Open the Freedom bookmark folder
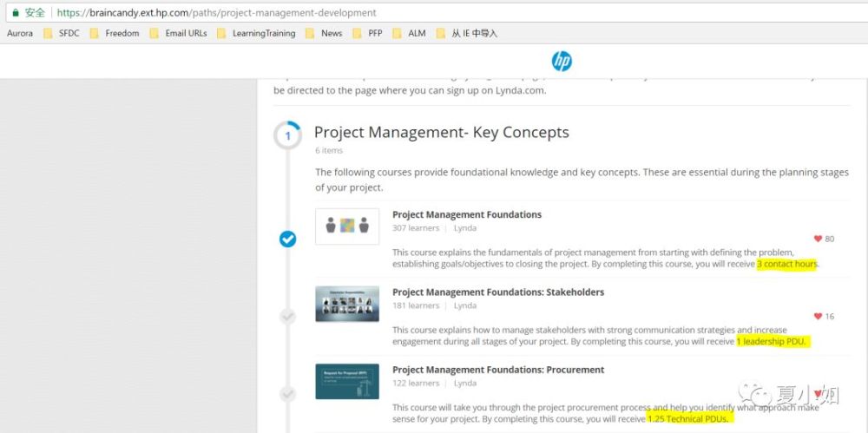Screen dimensions: 868x433 [114, 33]
